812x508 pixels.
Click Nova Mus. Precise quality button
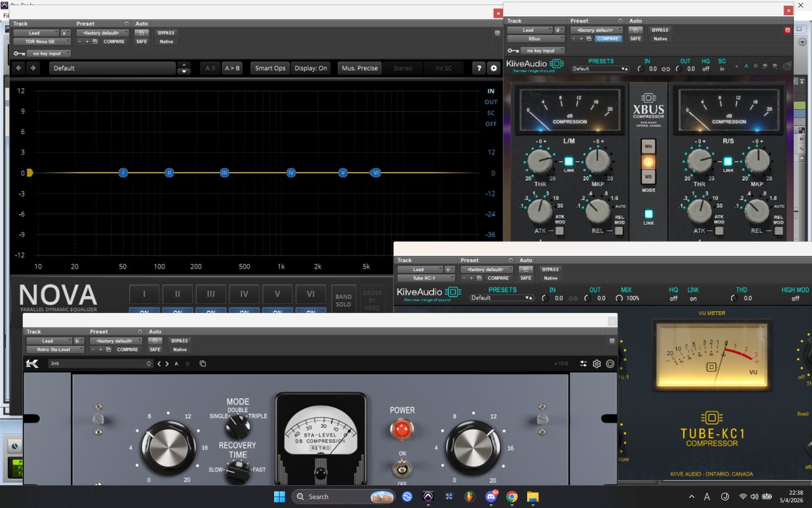tap(359, 68)
